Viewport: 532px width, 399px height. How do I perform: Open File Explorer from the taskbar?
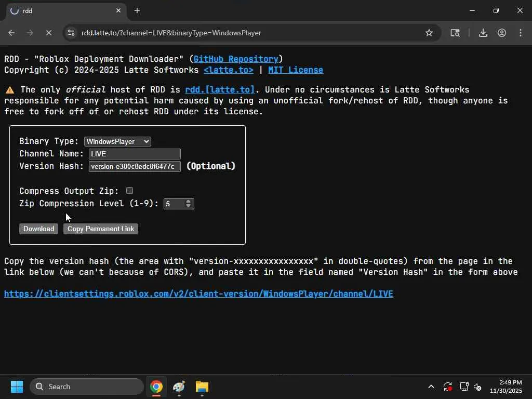(x=202, y=387)
